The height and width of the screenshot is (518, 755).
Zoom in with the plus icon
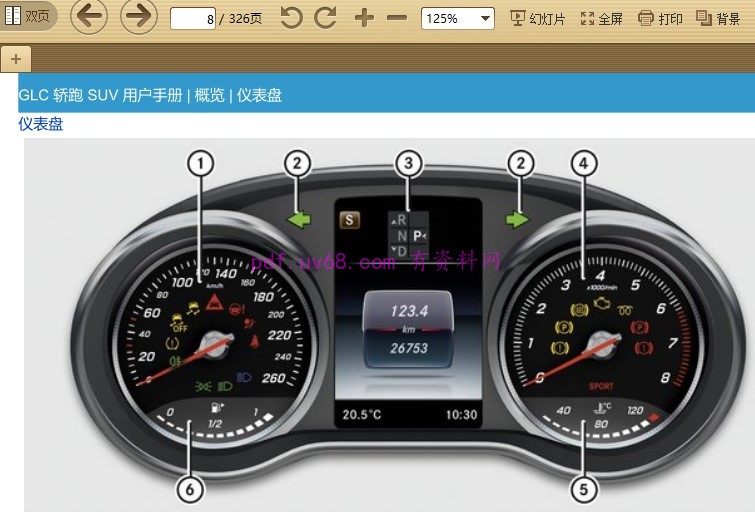pos(364,18)
